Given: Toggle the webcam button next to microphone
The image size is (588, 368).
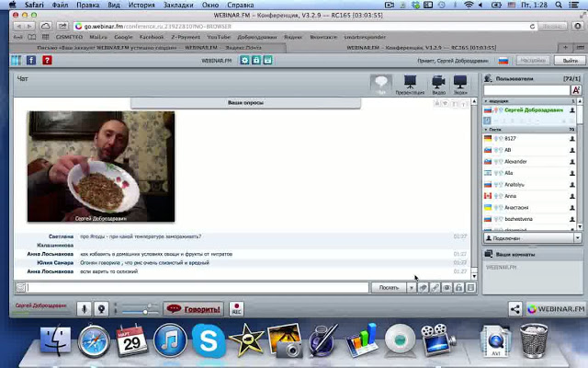Looking at the screenshot, I should point(102,309).
